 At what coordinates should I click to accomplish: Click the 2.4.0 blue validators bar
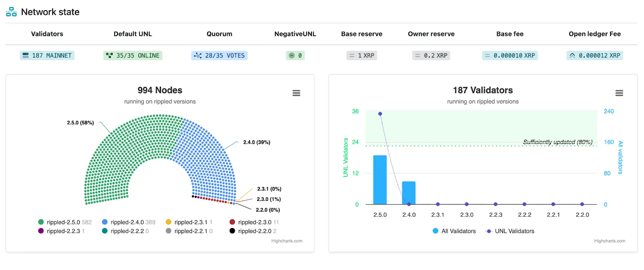pyautogui.click(x=409, y=193)
